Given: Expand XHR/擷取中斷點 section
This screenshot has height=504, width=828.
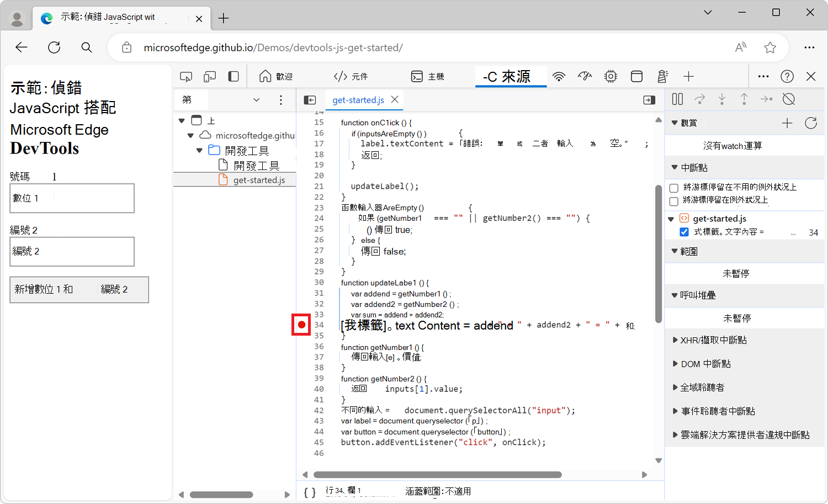Looking at the screenshot, I should [675, 340].
